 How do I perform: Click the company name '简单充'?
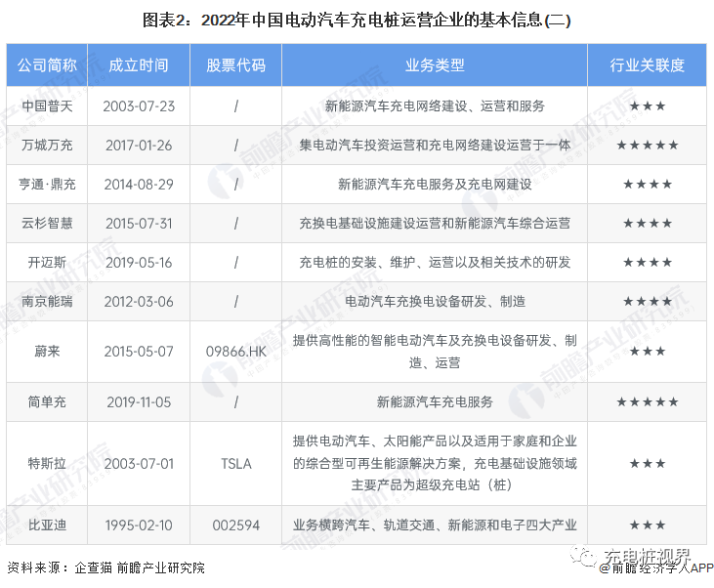click(x=47, y=402)
